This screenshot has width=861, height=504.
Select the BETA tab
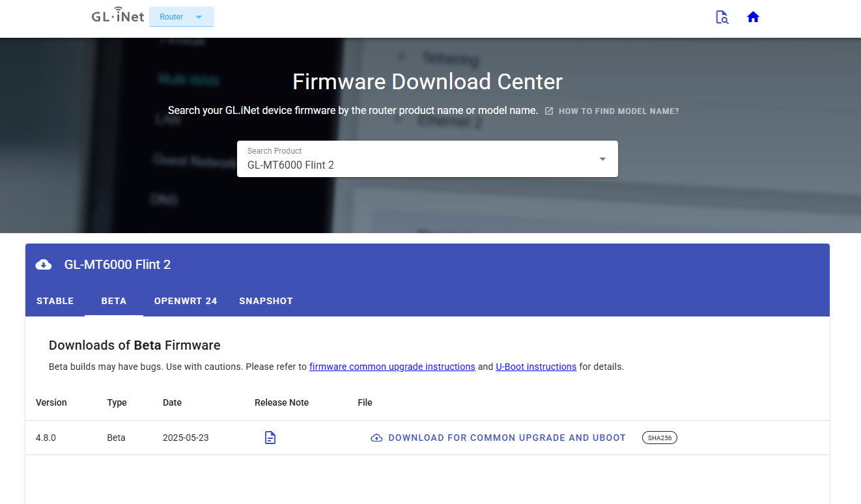point(114,301)
